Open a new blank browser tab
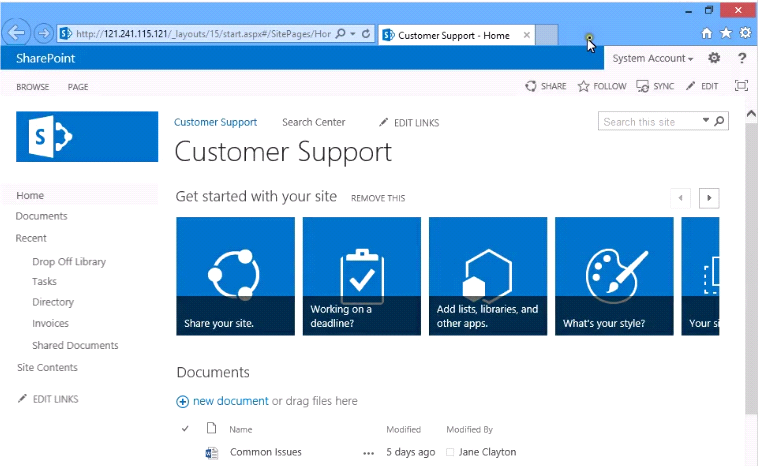758x466 pixels. [547, 35]
